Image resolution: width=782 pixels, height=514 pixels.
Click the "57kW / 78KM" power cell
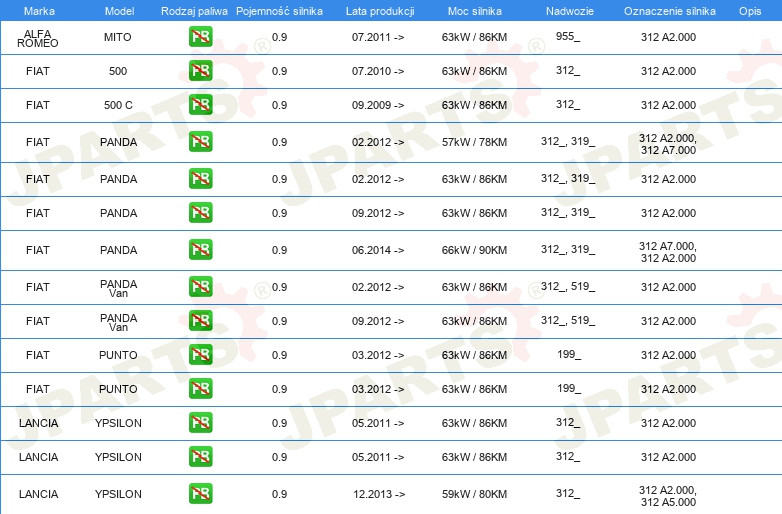coord(474,142)
